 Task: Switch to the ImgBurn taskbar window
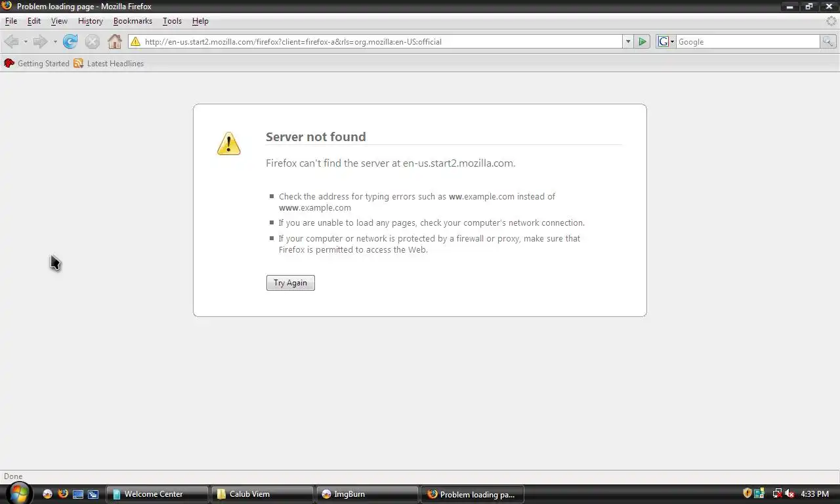[367, 494]
